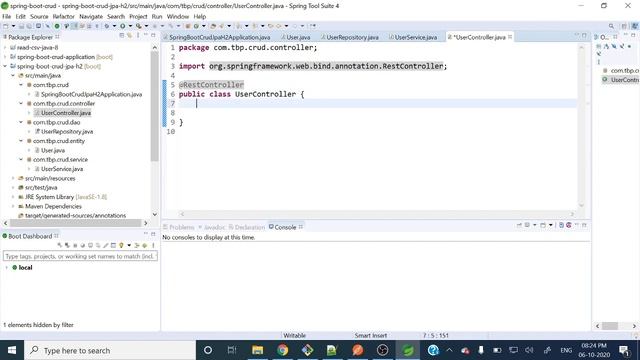This screenshot has width=640, height=360.
Task: Click Open Console icon in Console toolbar
Action: [x=543, y=225]
